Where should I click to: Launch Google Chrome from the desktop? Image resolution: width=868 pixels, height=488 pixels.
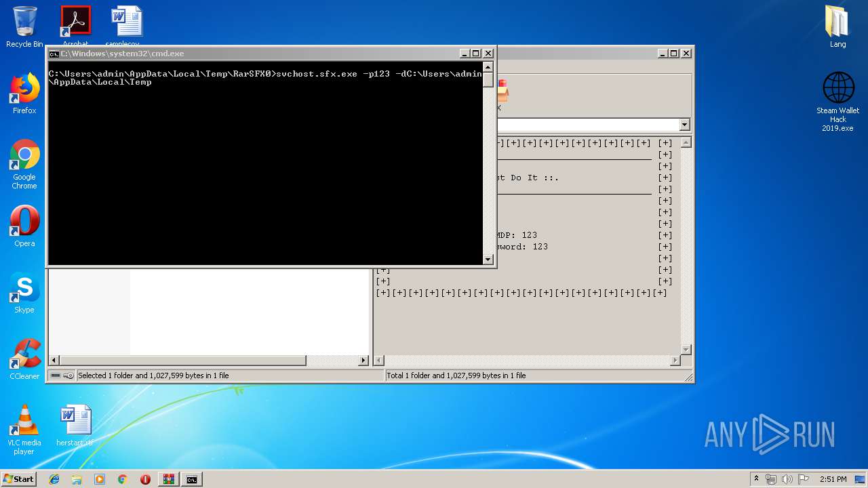point(24,164)
